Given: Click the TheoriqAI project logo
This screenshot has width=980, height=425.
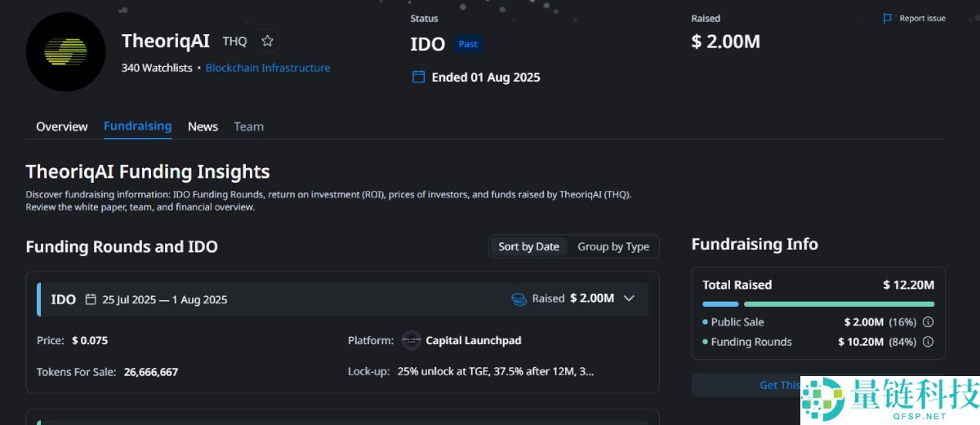Looking at the screenshot, I should [x=65, y=51].
